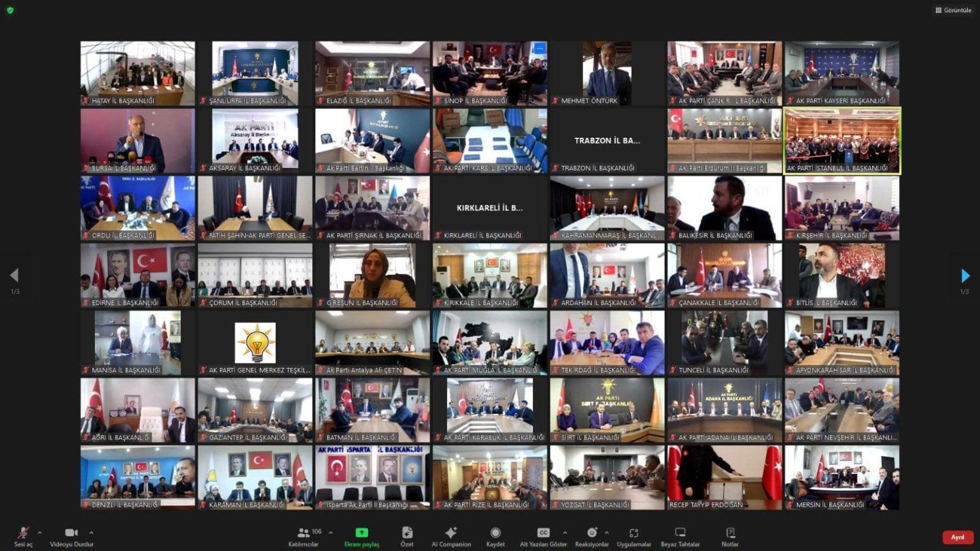Click the ŞANLIURFA İL BAŞKANLIĞI tile

pyautogui.click(x=255, y=73)
